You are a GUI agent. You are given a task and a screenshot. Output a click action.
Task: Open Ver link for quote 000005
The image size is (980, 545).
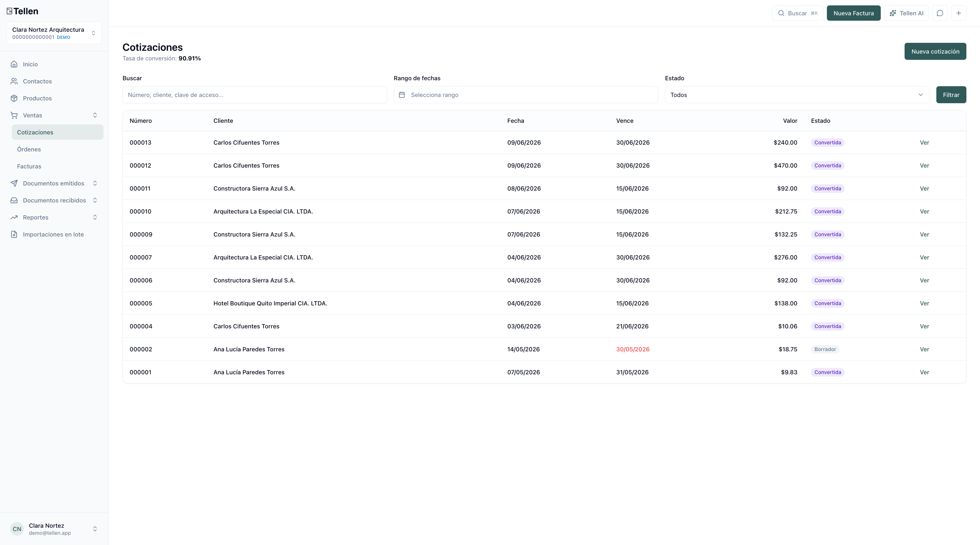coord(924,303)
